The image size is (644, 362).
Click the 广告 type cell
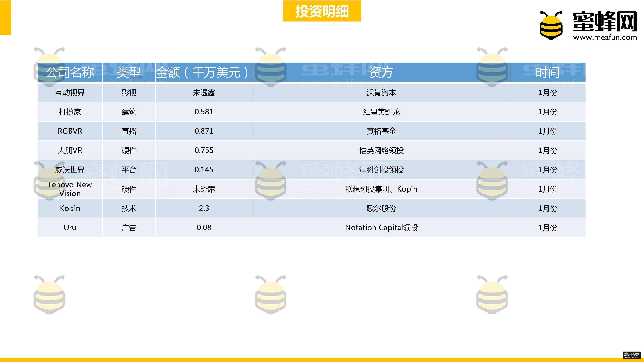(129, 228)
